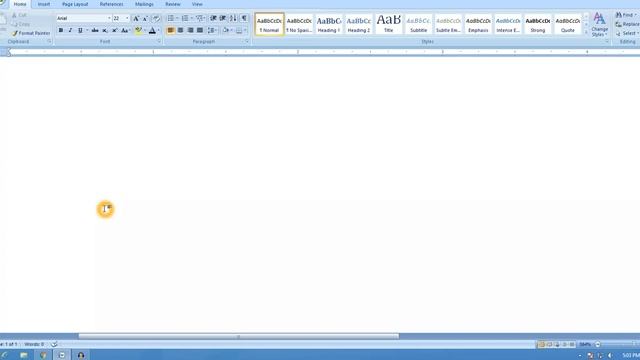This screenshot has height=360, width=640.
Task: Apply the Normal style
Action: [269, 24]
